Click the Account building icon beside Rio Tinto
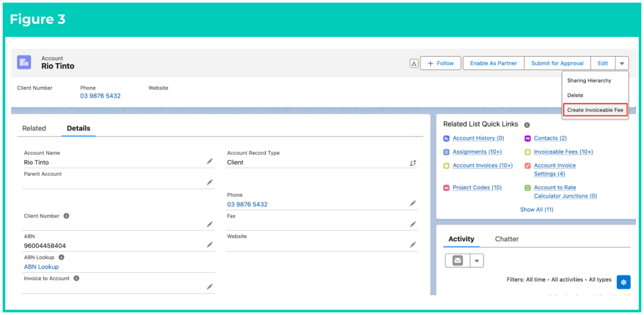 pyautogui.click(x=24, y=63)
